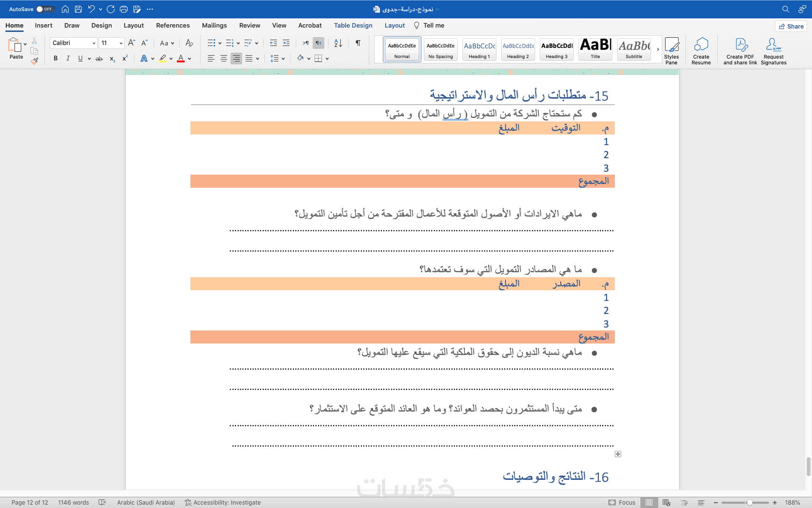Open search with the magnifying glass icon
The width and height of the screenshot is (812, 508).
[786, 9]
